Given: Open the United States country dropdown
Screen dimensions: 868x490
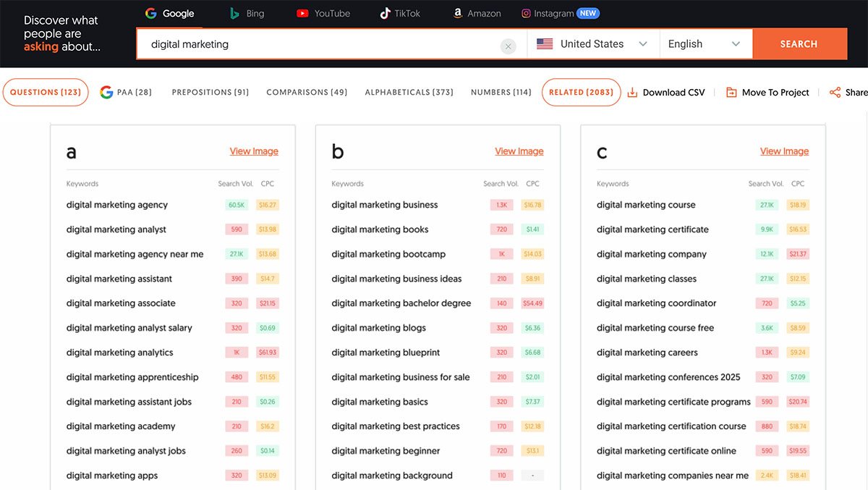Looking at the screenshot, I should point(593,44).
